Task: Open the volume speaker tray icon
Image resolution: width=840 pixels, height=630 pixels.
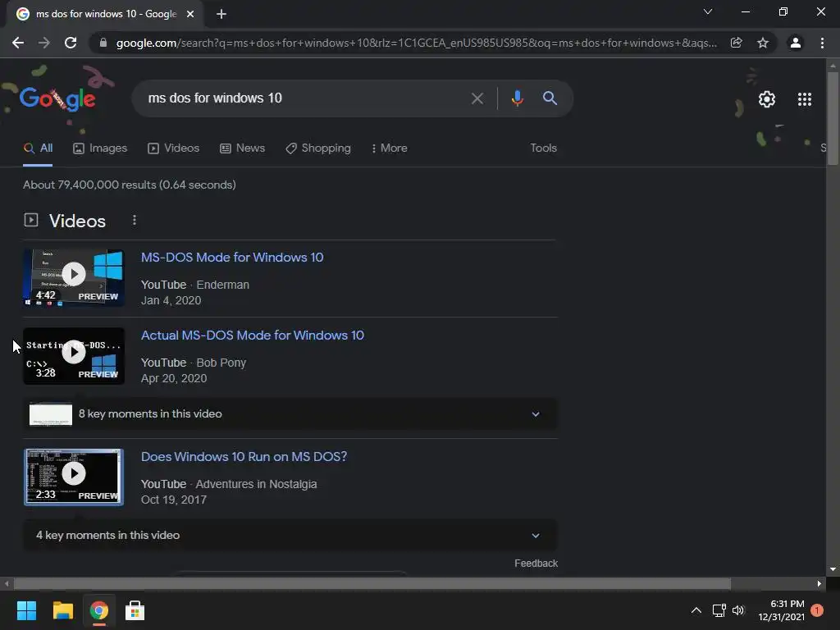Action: click(x=739, y=610)
